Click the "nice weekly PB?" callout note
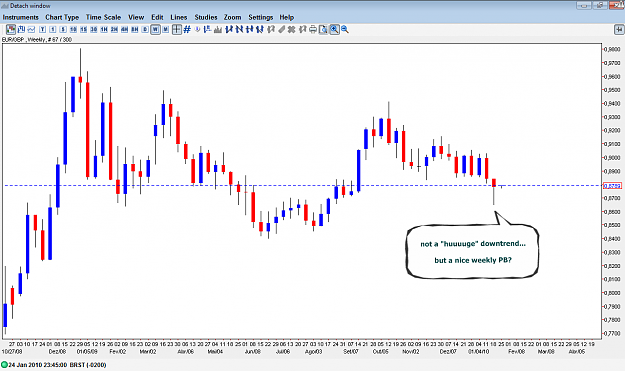Screen dimensions: 625x371 click(x=473, y=251)
